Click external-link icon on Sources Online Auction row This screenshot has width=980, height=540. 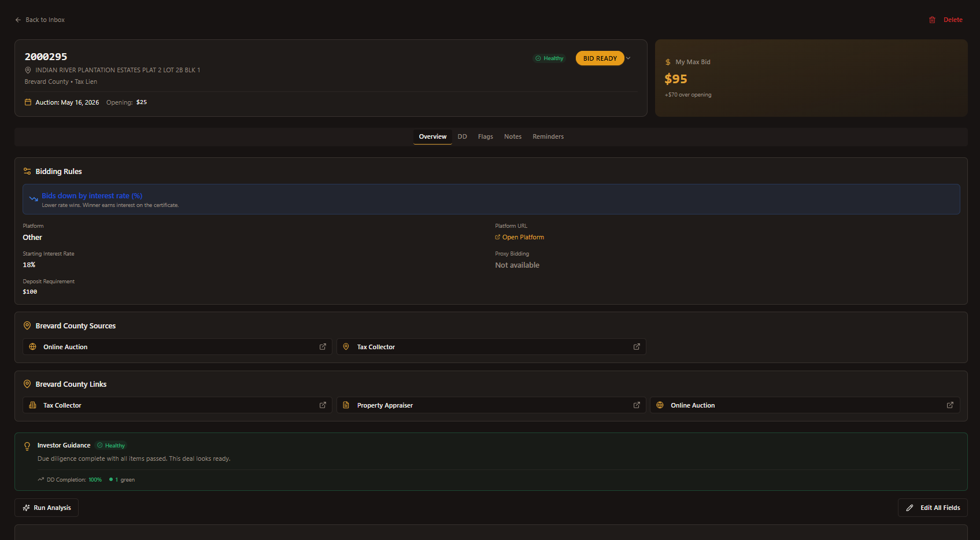click(323, 347)
